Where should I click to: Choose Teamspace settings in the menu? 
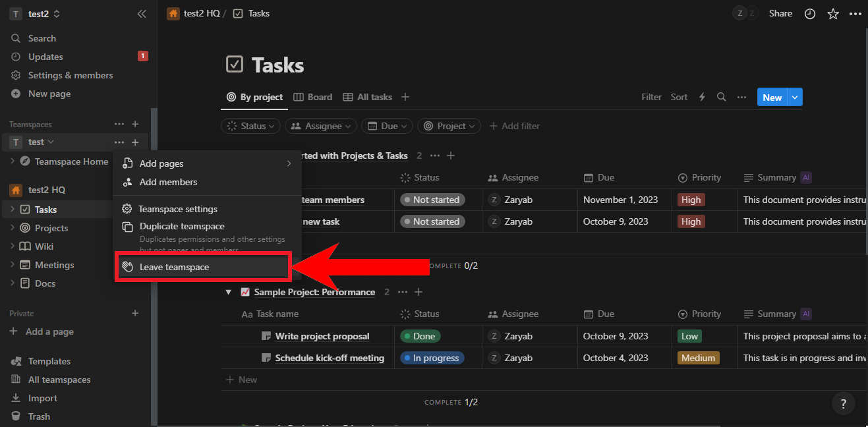coord(177,209)
